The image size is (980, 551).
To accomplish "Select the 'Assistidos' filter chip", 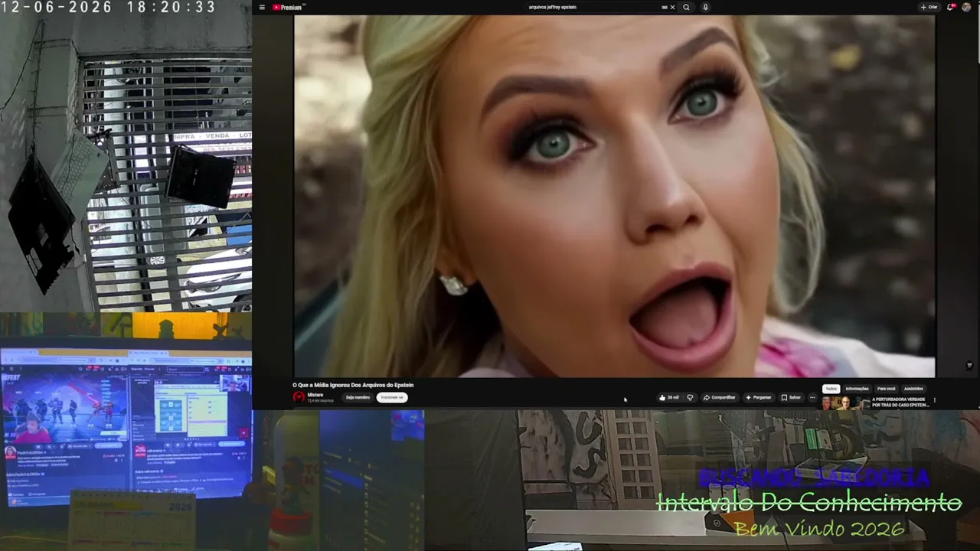I will [x=913, y=389].
